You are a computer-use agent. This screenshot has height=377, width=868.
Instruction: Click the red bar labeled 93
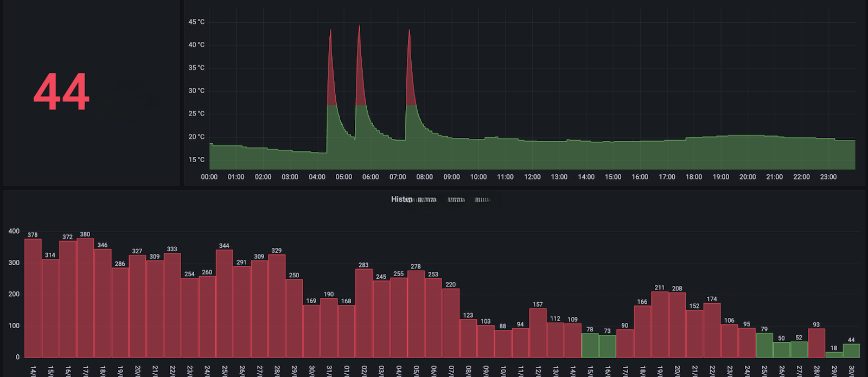pyautogui.click(x=816, y=343)
